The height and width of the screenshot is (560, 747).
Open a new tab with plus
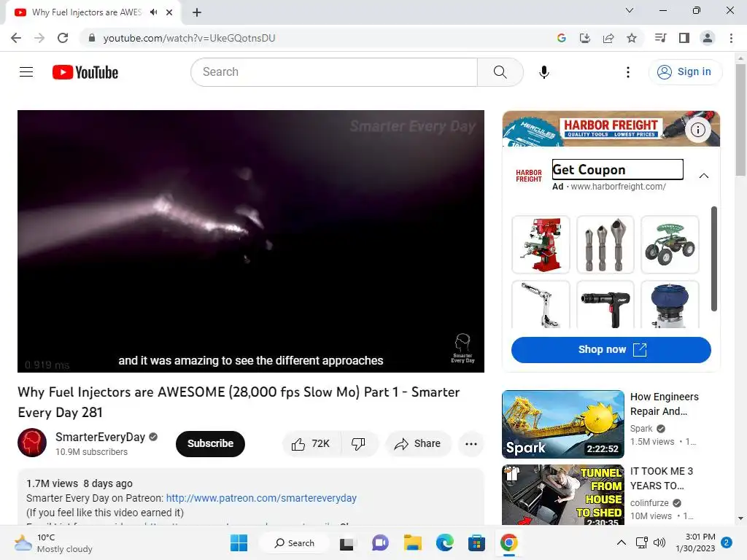coord(197,12)
